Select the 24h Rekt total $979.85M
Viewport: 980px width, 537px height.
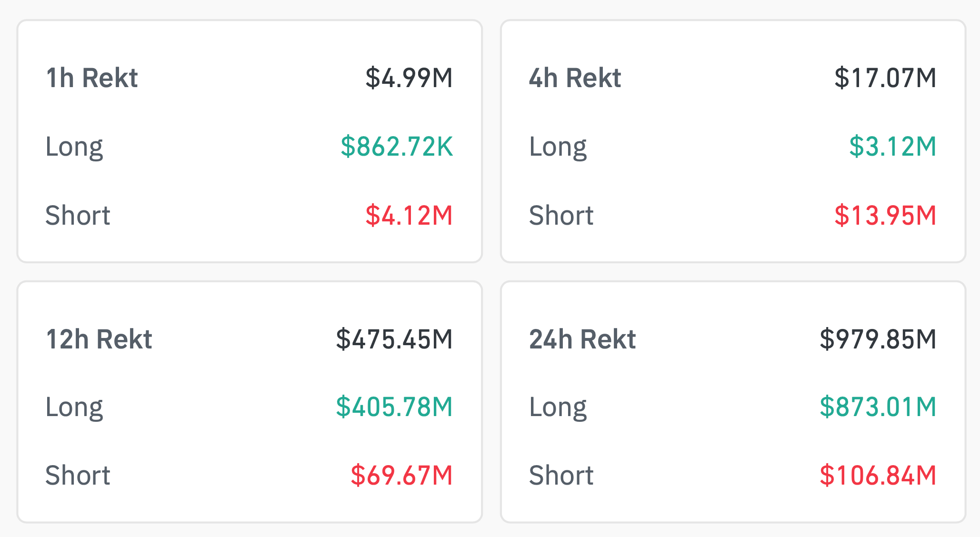878,339
